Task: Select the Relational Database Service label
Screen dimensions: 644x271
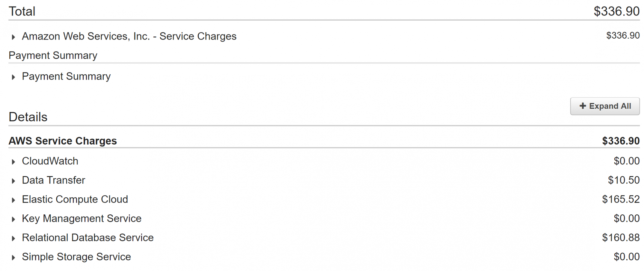Action: pyautogui.click(x=88, y=238)
